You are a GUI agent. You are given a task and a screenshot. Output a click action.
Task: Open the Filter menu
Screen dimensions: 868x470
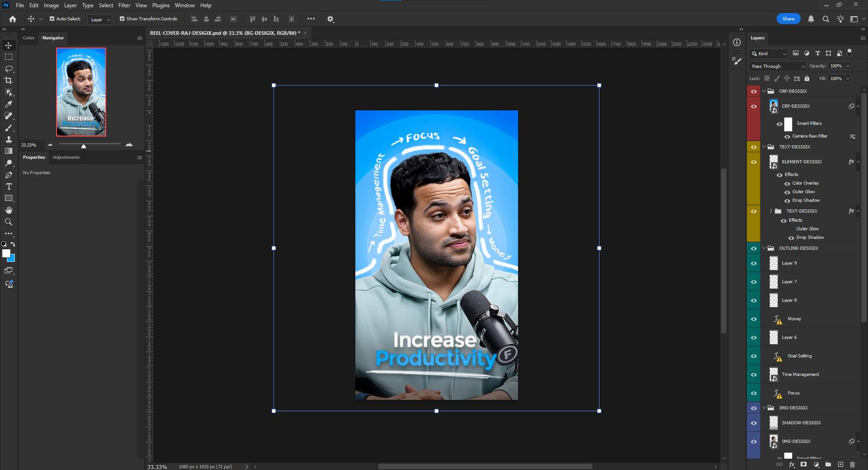point(124,5)
